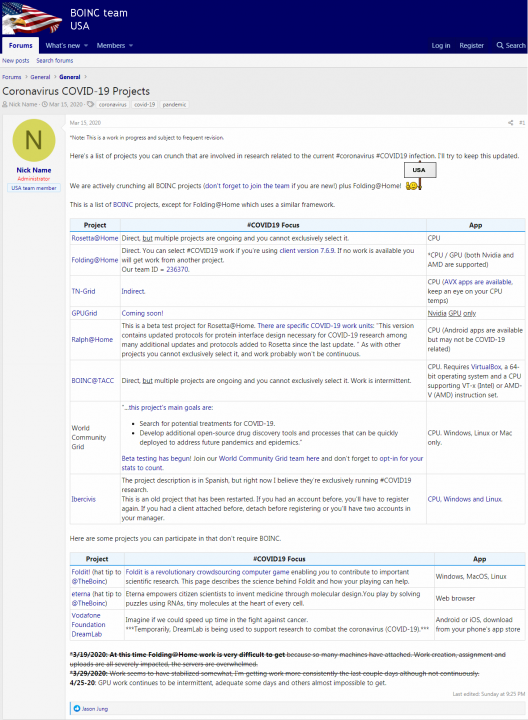Click 'Nvidia GPU only' cell text
The height and width of the screenshot is (720, 528).
coord(452,313)
